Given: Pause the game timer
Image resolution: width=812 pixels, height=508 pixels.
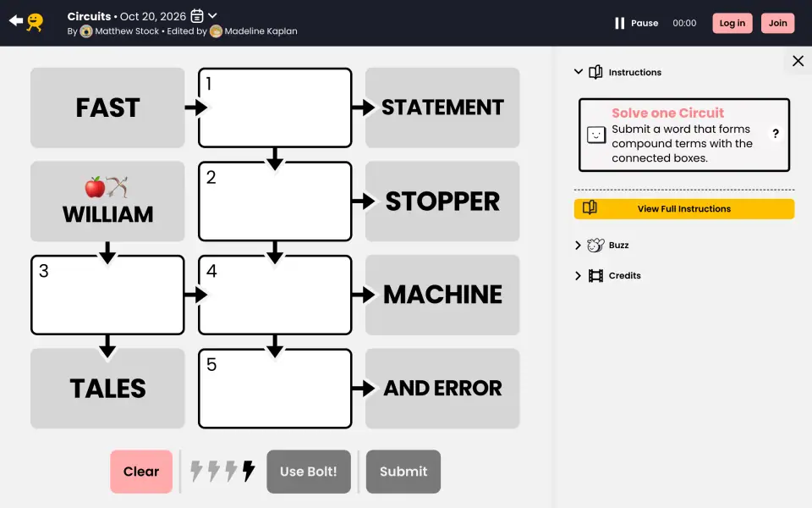Looking at the screenshot, I should tap(636, 23).
